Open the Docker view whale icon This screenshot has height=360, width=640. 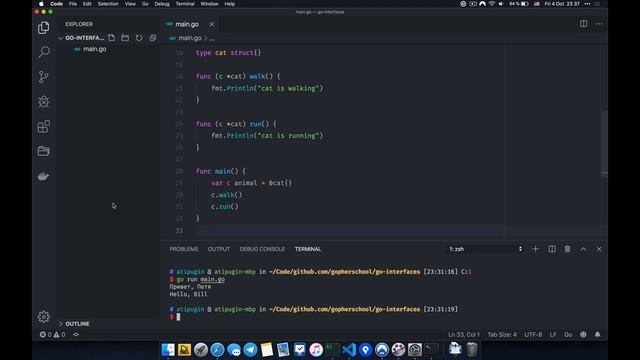point(44,176)
